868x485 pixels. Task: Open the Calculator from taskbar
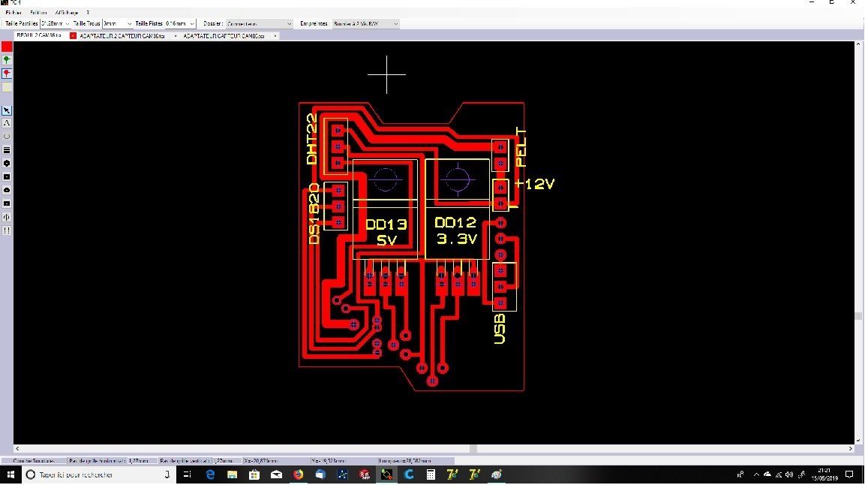(431, 474)
